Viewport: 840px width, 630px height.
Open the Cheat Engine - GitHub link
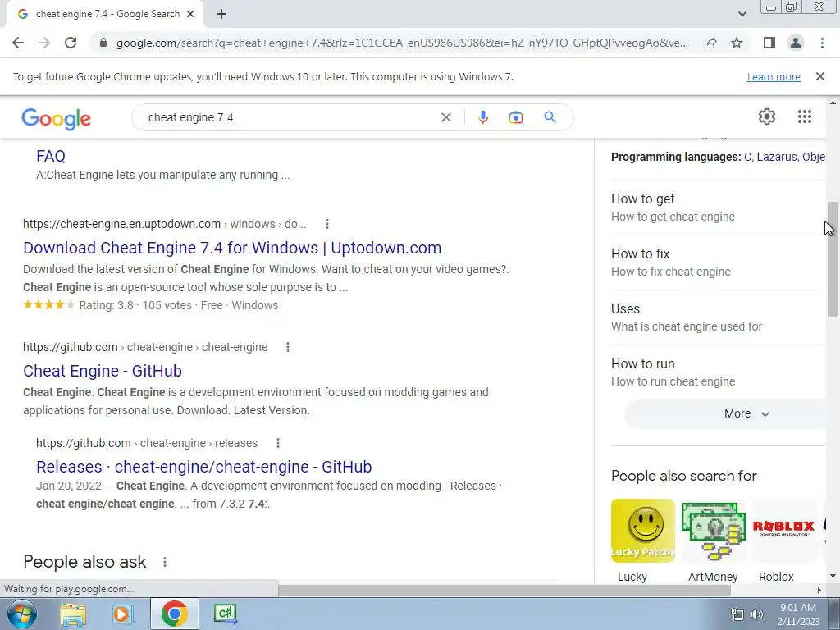tap(103, 371)
